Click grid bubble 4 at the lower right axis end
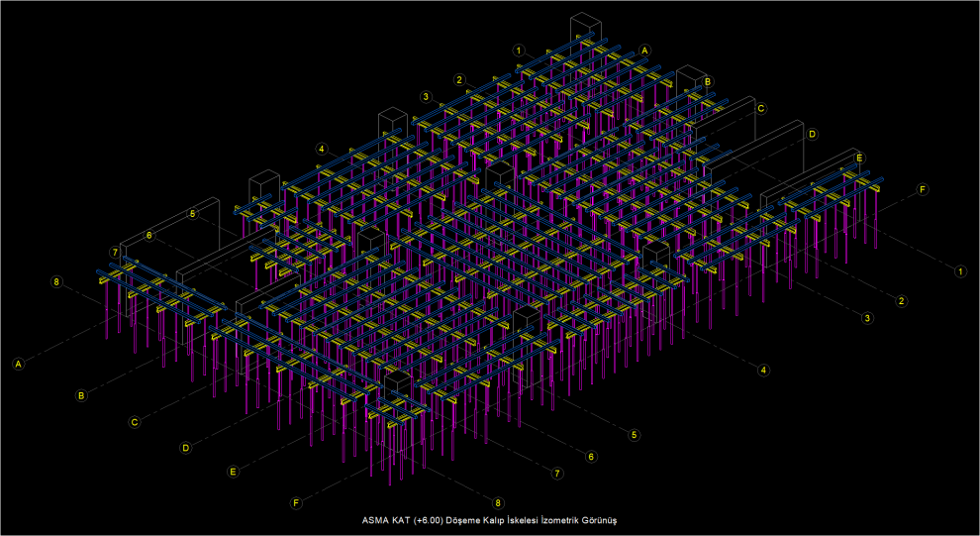980x536 pixels. click(762, 371)
